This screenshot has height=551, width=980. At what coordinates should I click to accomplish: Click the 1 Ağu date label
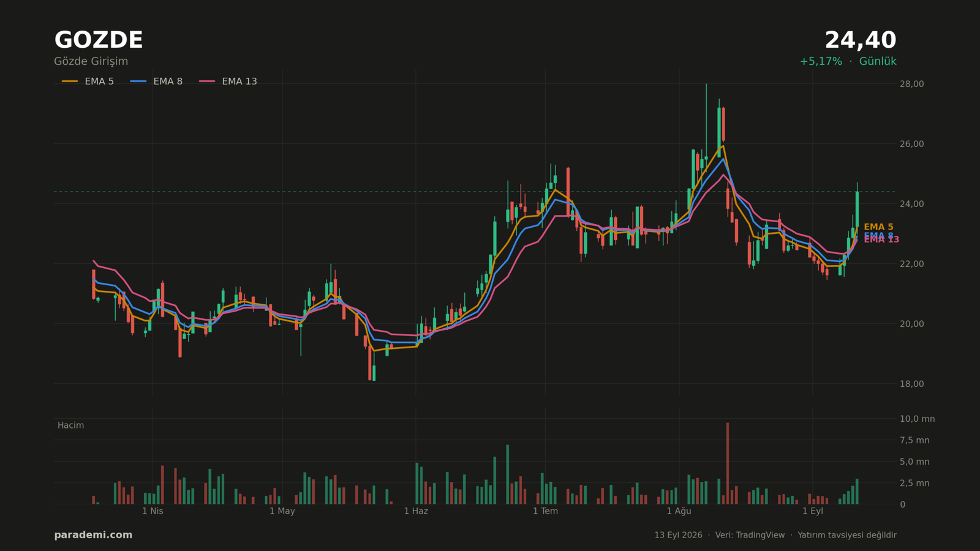(679, 511)
